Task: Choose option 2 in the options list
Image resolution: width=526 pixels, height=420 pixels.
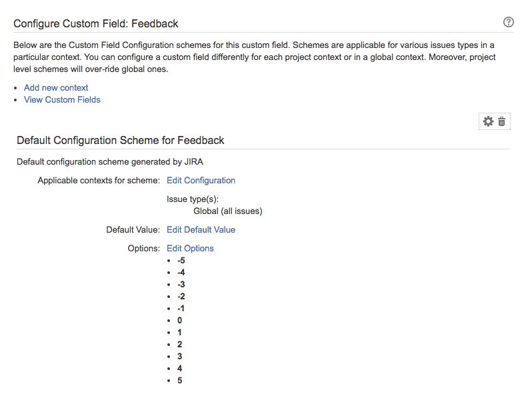Action: (x=180, y=344)
